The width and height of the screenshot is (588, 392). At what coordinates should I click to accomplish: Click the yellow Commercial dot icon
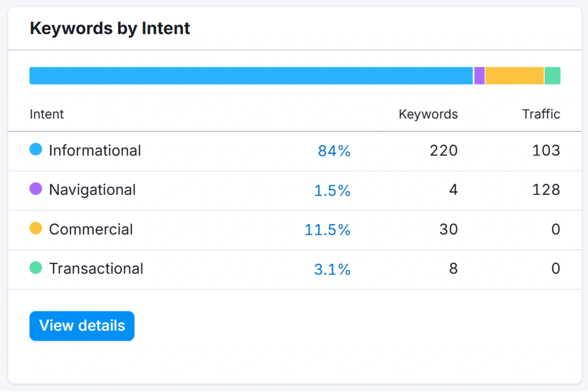click(x=36, y=228)
